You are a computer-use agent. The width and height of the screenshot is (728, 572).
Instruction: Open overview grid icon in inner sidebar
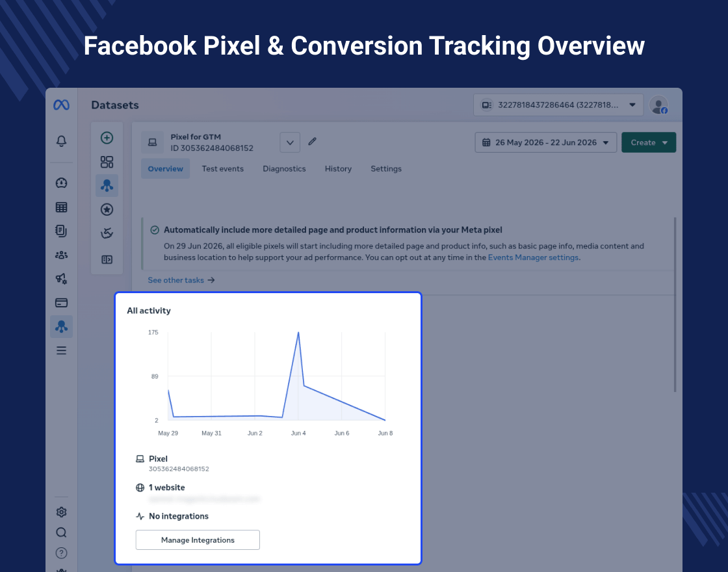[x=107, y=162]
